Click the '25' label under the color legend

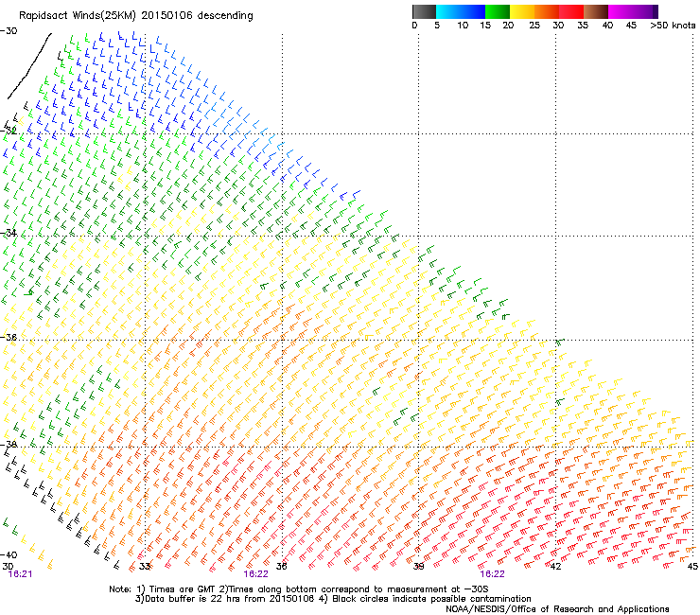pos(534,26)
